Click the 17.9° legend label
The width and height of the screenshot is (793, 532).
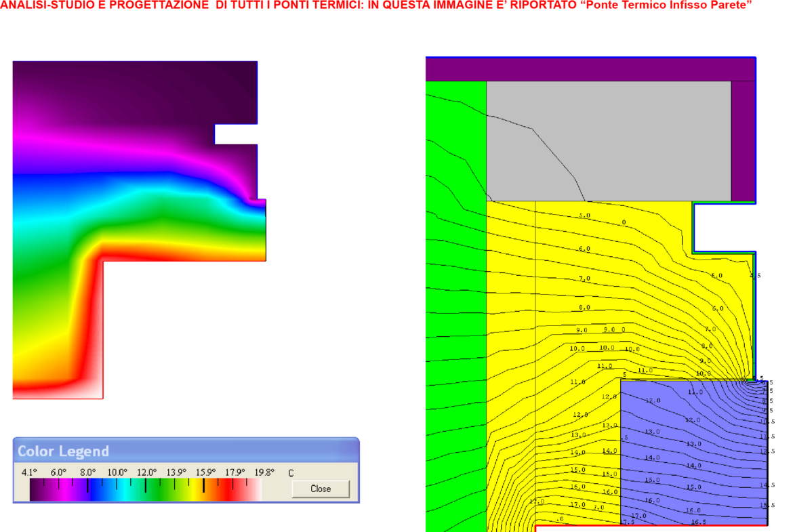(235, 472)
